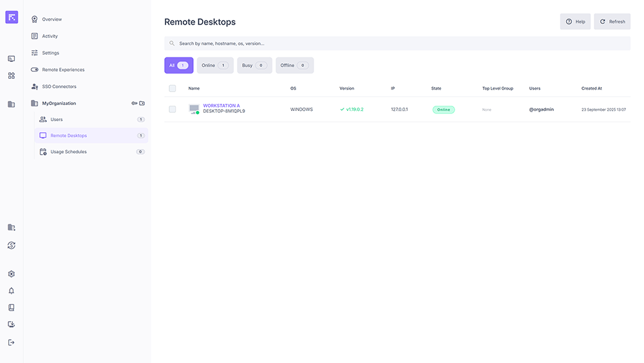This screenshot has height=363, width=644.
Task: Tick the select-all checkbox in table header
Action: point(172,88)
